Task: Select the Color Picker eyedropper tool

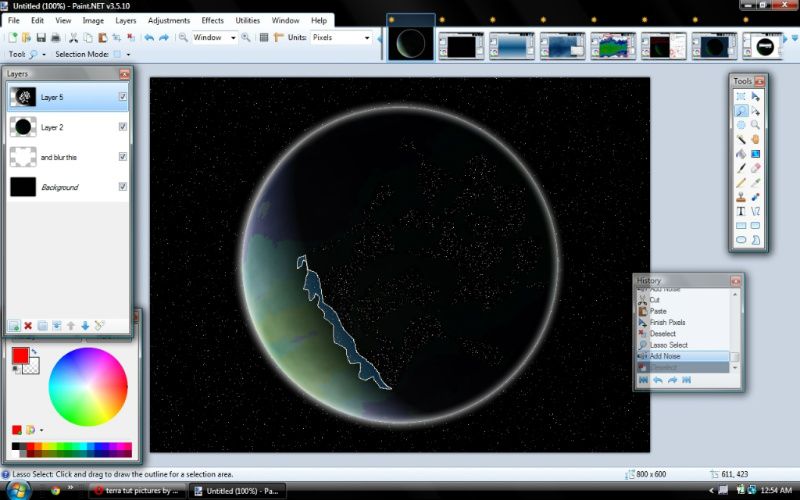Action: click(756, 182)
